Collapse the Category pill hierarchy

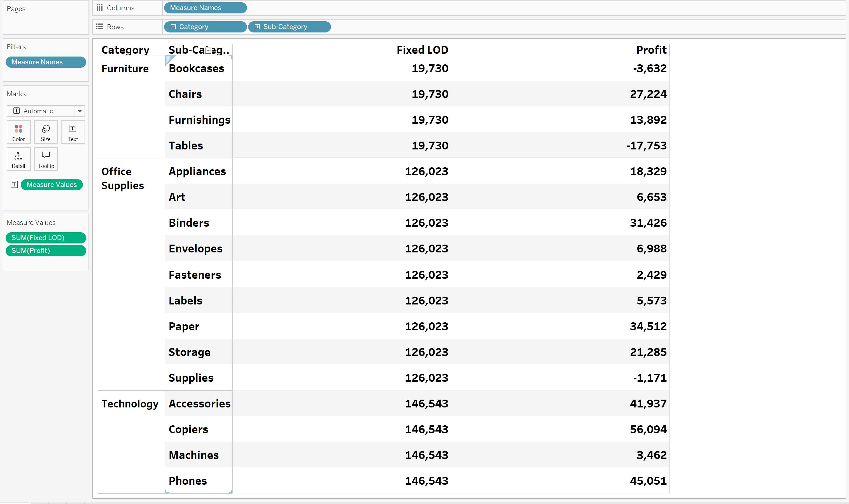(173, 27)
